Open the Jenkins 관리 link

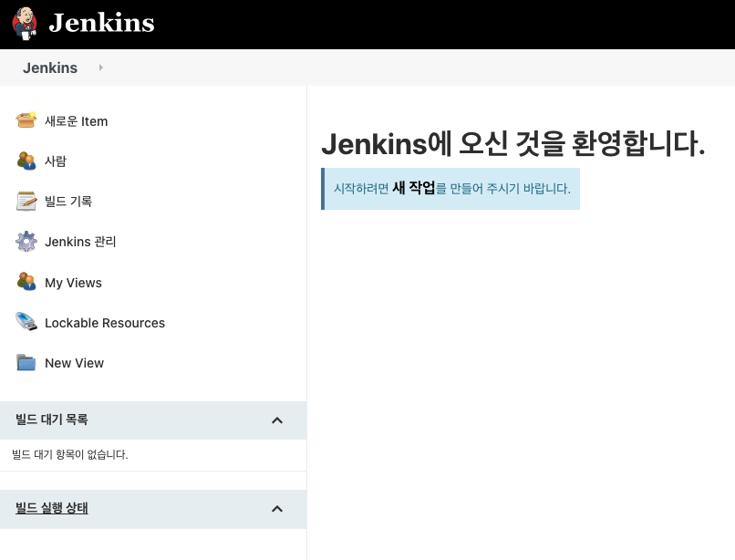(80, 242)
